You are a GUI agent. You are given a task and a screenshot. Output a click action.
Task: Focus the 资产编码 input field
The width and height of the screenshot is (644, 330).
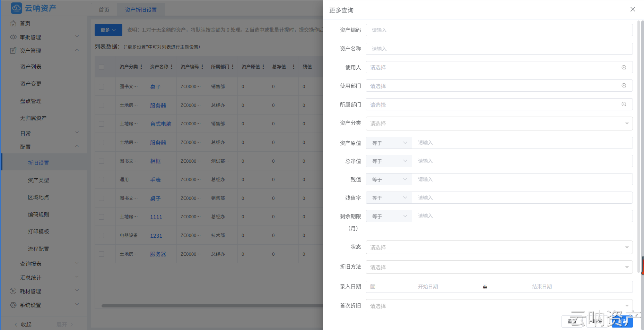pyautogui.click(x=499, y=30)
